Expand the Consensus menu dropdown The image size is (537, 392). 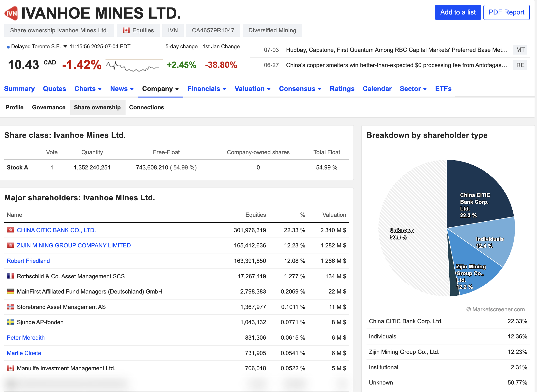(319, 89)
